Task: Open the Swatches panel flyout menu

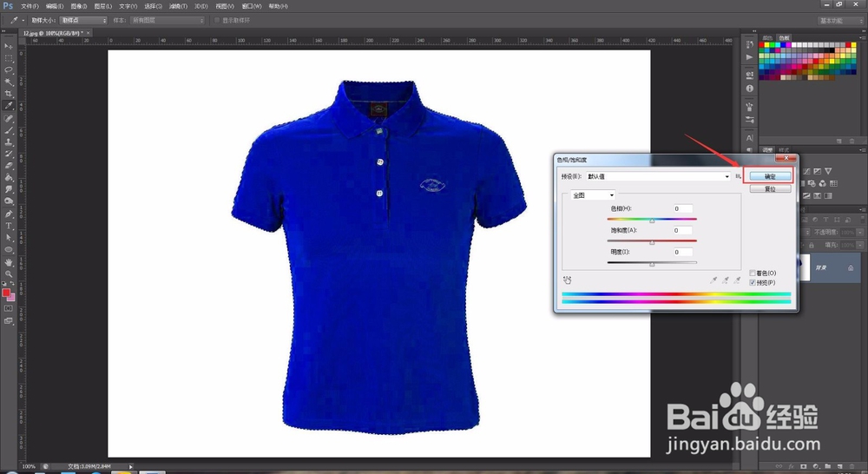Action: [863, 37]
